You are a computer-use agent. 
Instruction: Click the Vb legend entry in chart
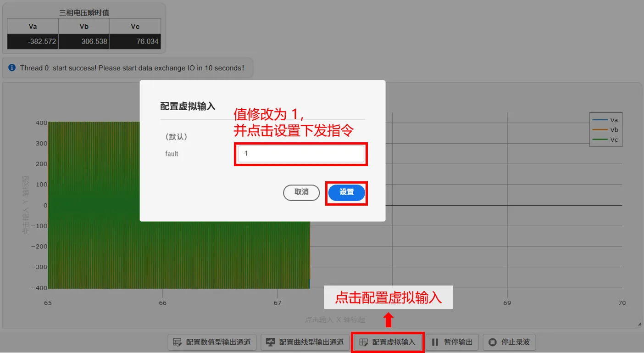[605, 130]
